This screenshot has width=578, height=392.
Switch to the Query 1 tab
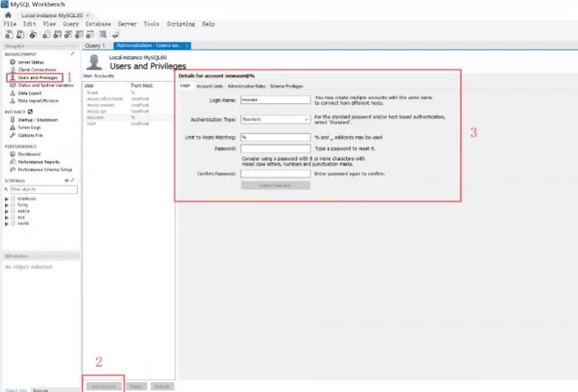(x=95, y=45)
